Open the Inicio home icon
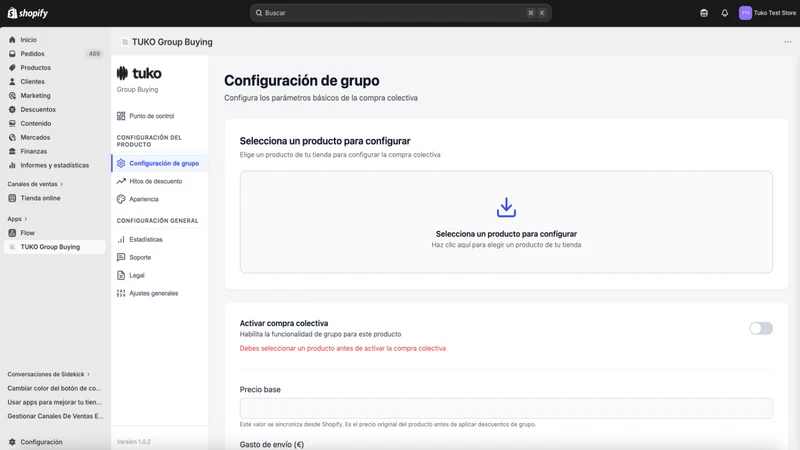The width and height of the screenshot is (800, 450). tap(12, 39)
